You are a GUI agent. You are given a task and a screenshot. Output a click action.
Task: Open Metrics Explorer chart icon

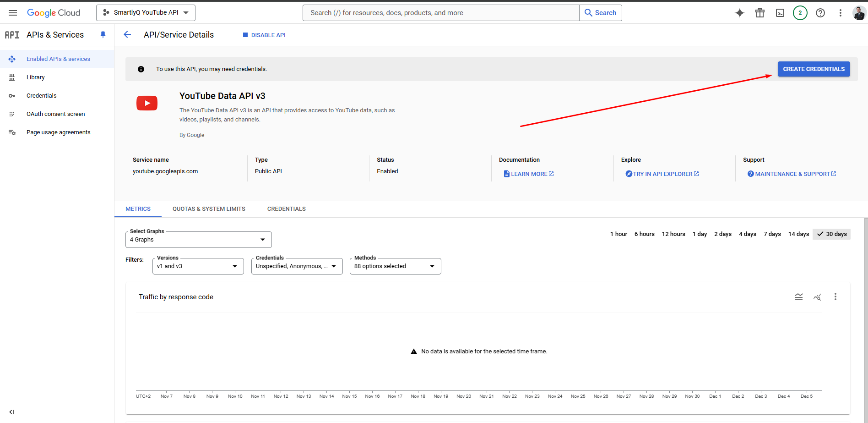click(817, 297)
